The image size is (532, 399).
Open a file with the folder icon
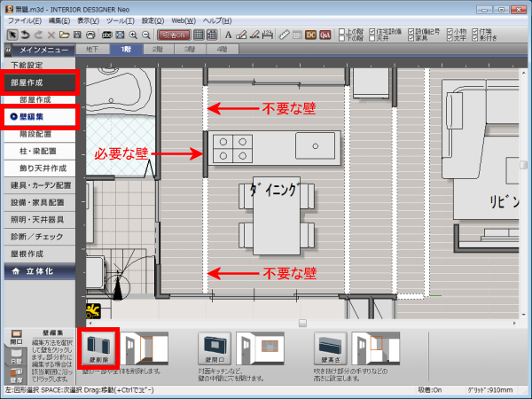(64, 34)
